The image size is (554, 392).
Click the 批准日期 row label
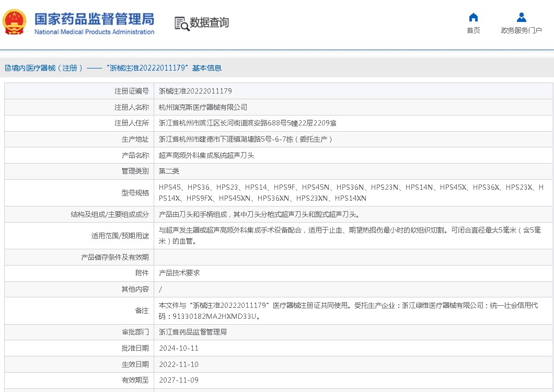[x=135, y=348]
